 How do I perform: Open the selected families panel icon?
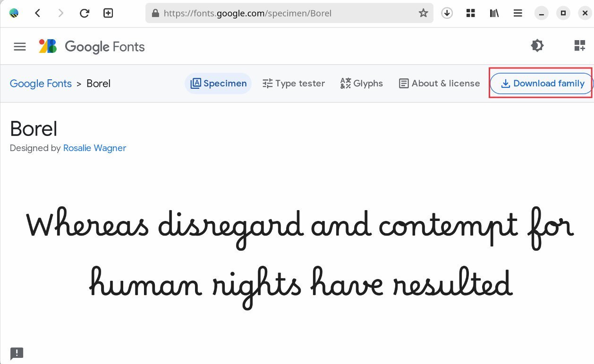pos(579,46)
